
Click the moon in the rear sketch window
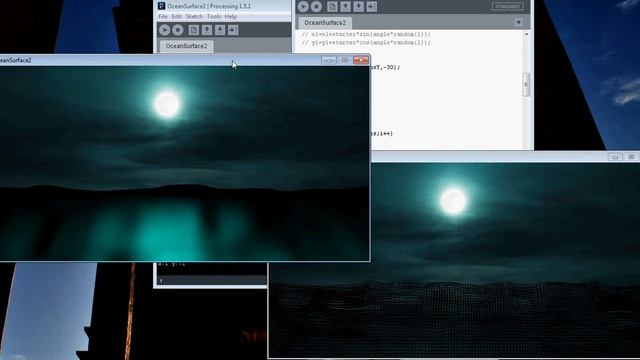pyautogui.click(x=453, y=201)
